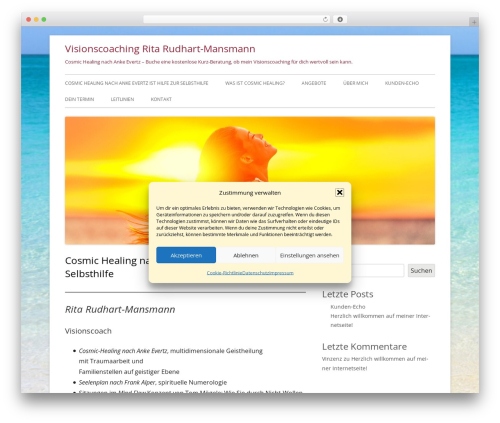Open the Datenschutz link in dialog
The image size is (500, 423).
click(x=255, y=273)
